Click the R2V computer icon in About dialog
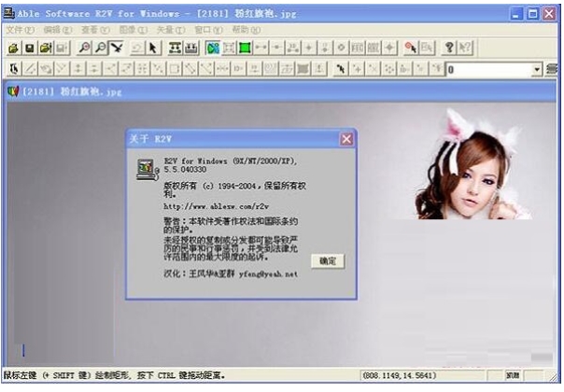Image resolution: width=564 pixels, height=392 pixels. point(148,170)
